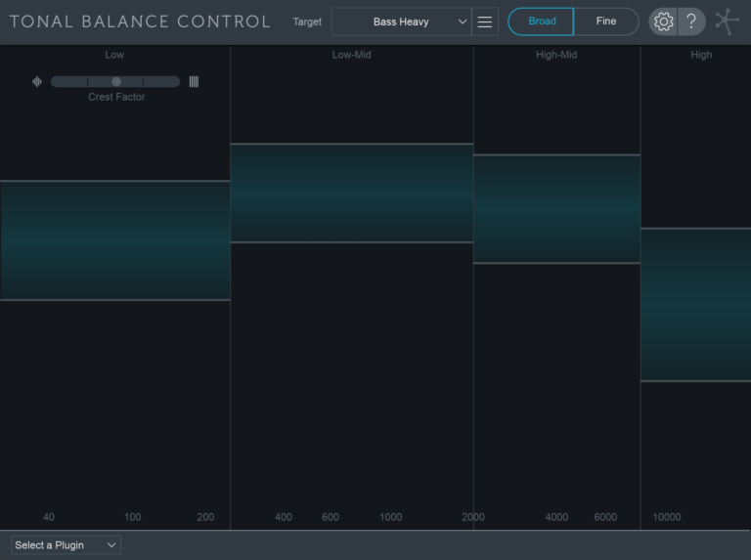The image size is (751, 560).
Task: Select the High-Mid band header
Action: (556, 55)
